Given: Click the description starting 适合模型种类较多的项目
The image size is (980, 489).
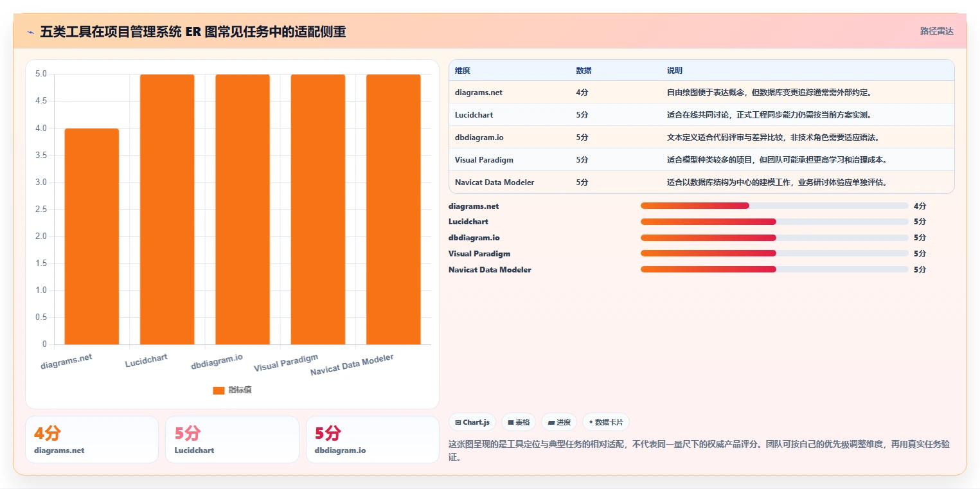Looking at the screenshot, I should point(778,160).
